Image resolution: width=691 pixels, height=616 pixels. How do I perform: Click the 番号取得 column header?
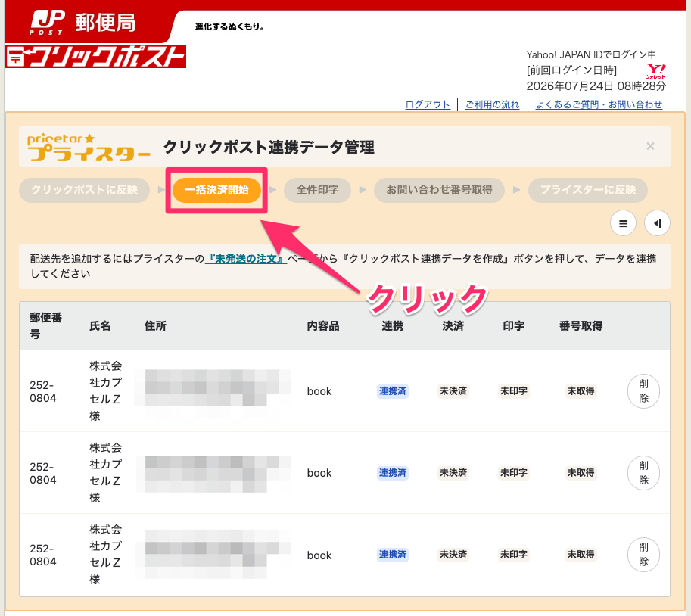[581, 326]
